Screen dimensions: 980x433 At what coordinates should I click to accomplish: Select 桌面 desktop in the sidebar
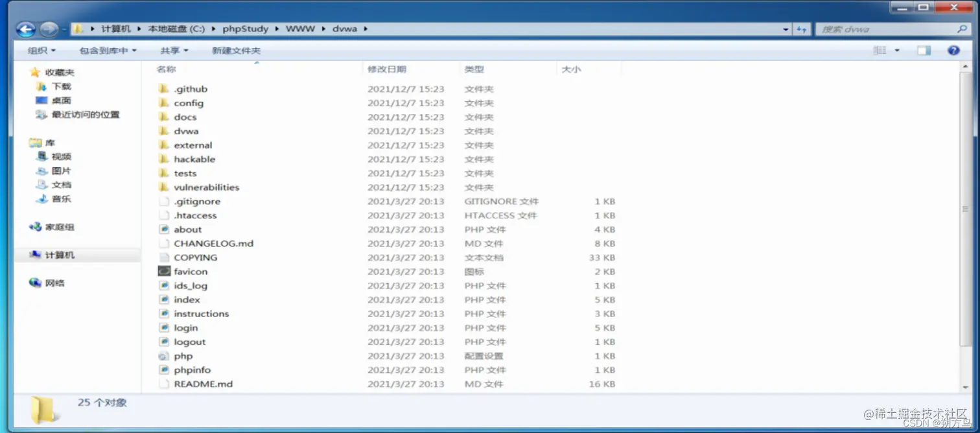point(62,100)
